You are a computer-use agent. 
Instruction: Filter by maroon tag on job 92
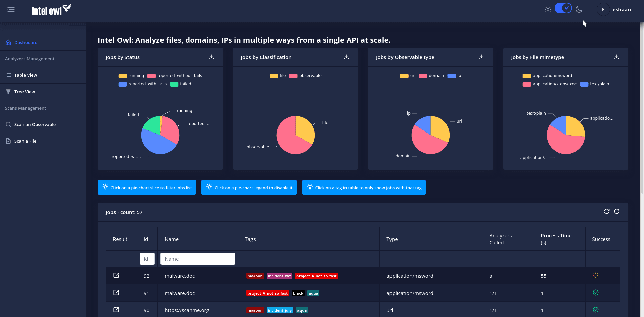pos(255,276)
